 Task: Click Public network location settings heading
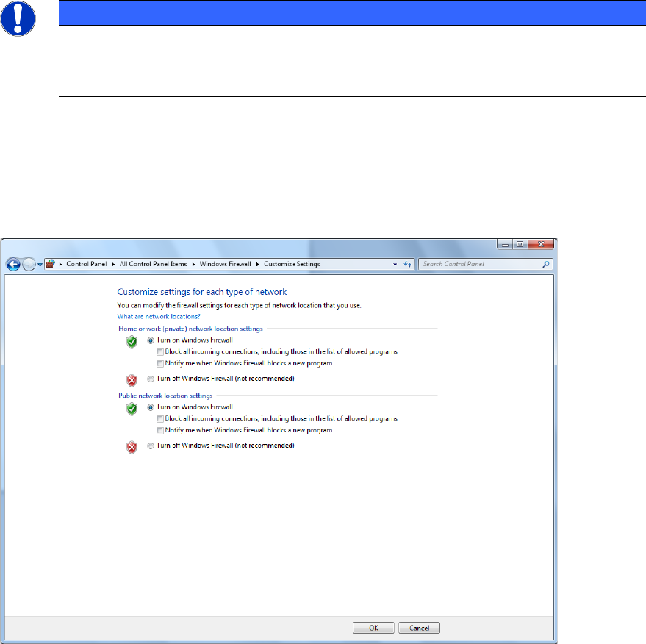165,396
